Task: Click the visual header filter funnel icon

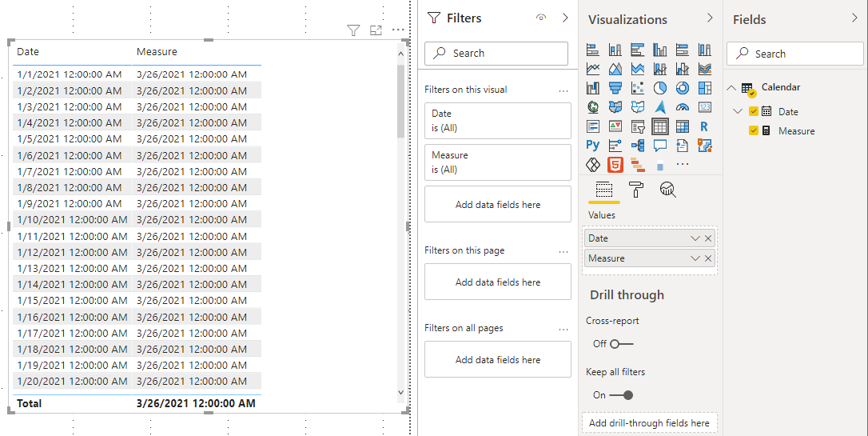Action: [x=353, y=30]
